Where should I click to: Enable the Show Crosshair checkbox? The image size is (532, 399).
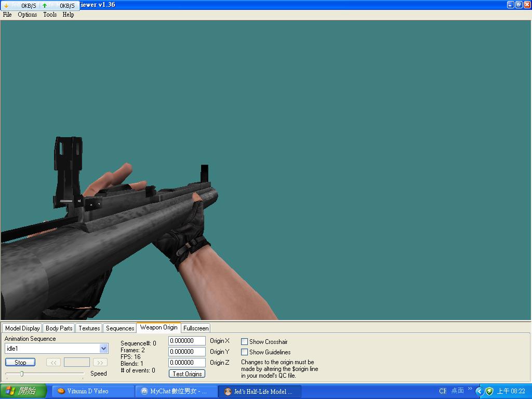(244, 342)
